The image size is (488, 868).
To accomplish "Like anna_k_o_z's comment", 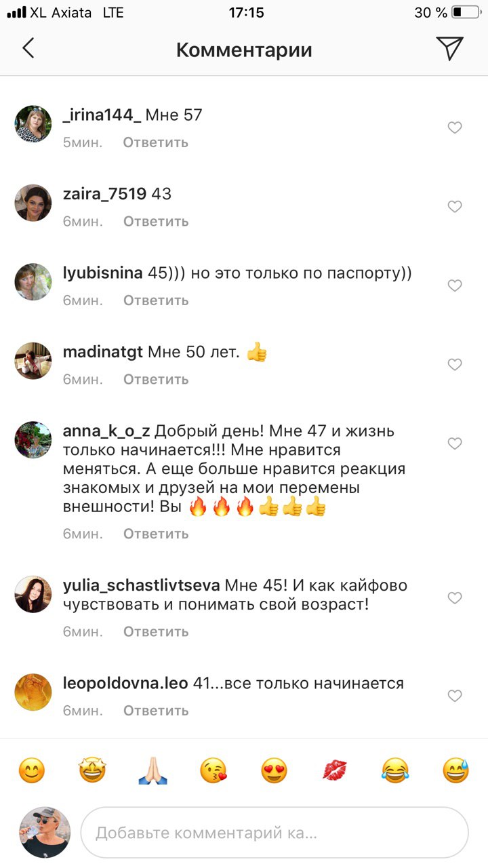I will coord(455,443).
